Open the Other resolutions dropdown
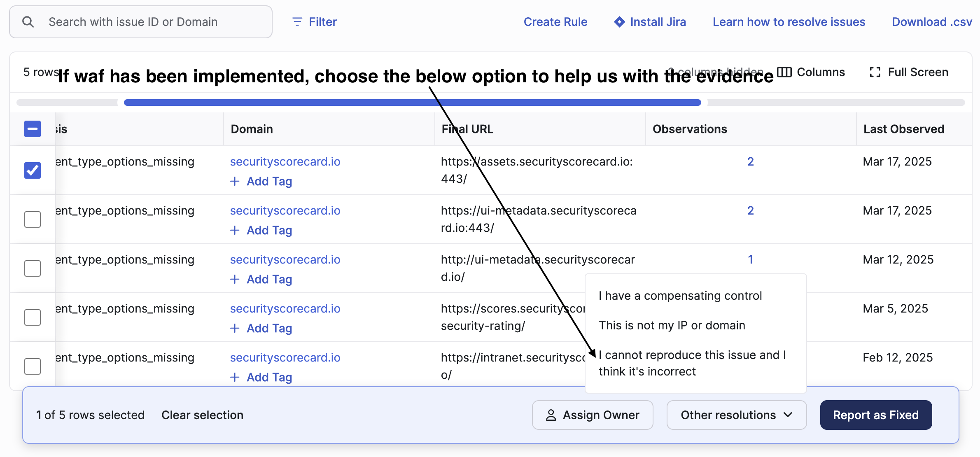The image size is (980, 457). pos(728,415)
